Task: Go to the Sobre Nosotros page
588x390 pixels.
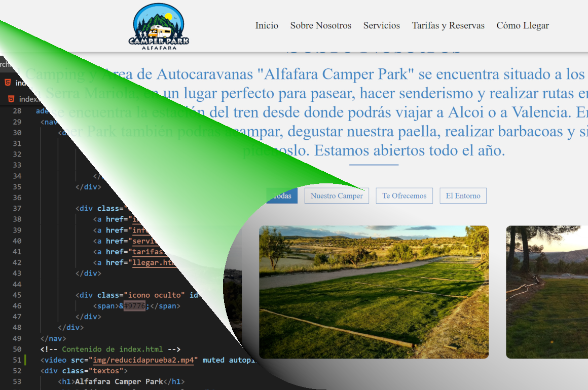Action: [320, 26]
